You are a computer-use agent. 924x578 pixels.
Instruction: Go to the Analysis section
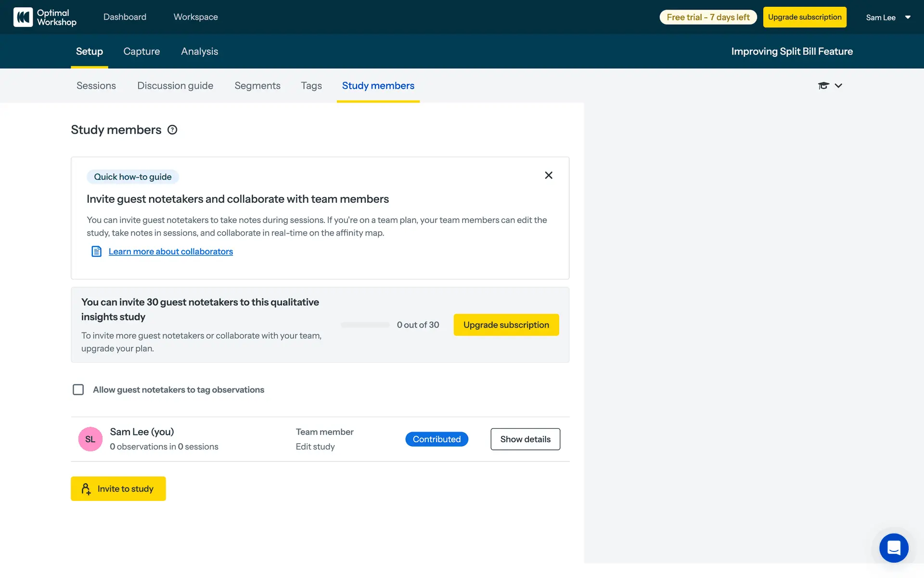coord(199,52)
